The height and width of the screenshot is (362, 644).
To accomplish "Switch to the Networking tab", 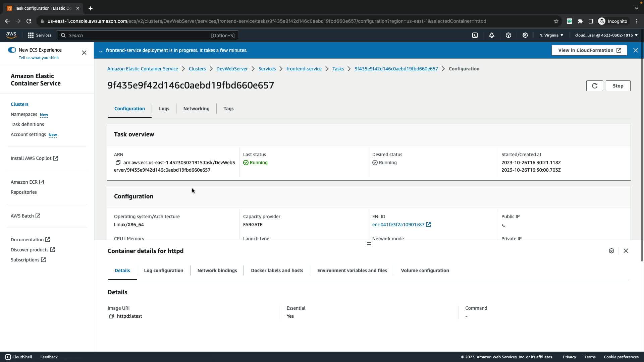I will [x=196, y=109].
